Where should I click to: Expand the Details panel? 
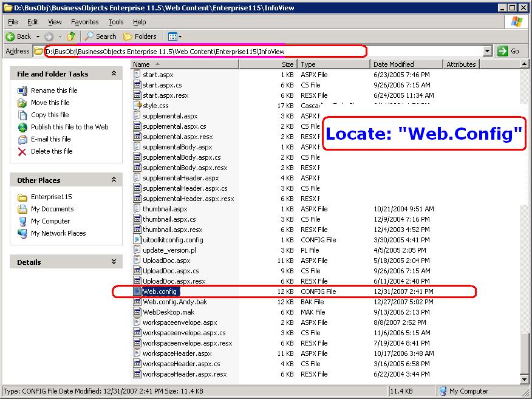pyautogui.click(x=114, y=262)
